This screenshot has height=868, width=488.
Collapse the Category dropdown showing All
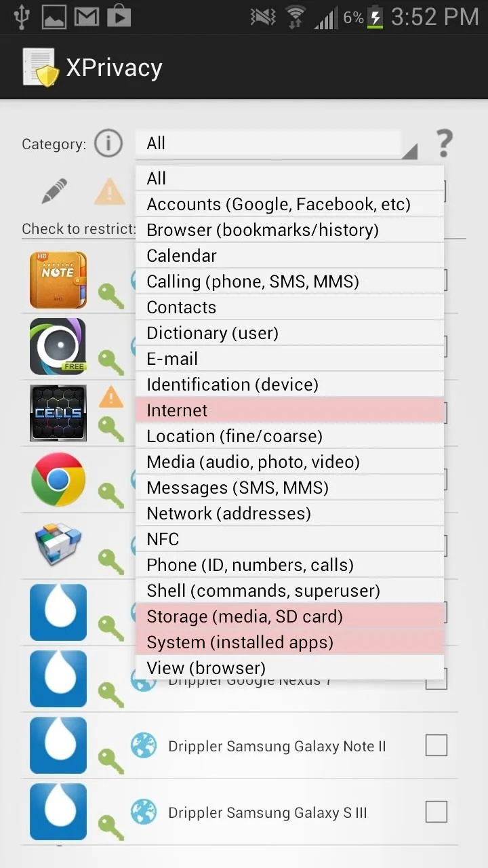pos(277,144)
